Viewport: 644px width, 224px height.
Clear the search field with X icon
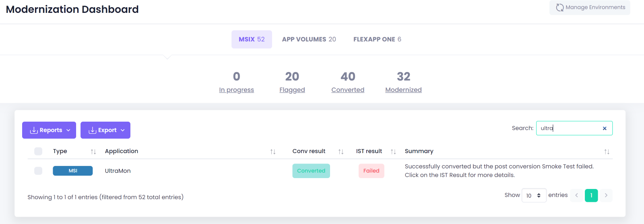click(604, 129)
